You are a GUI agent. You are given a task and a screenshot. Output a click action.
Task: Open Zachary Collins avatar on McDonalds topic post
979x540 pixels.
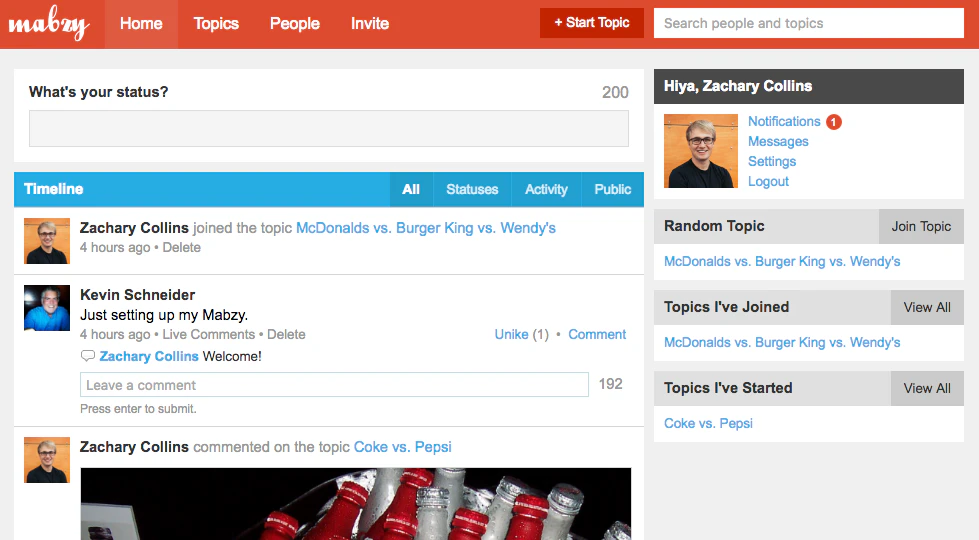point(47,241)
